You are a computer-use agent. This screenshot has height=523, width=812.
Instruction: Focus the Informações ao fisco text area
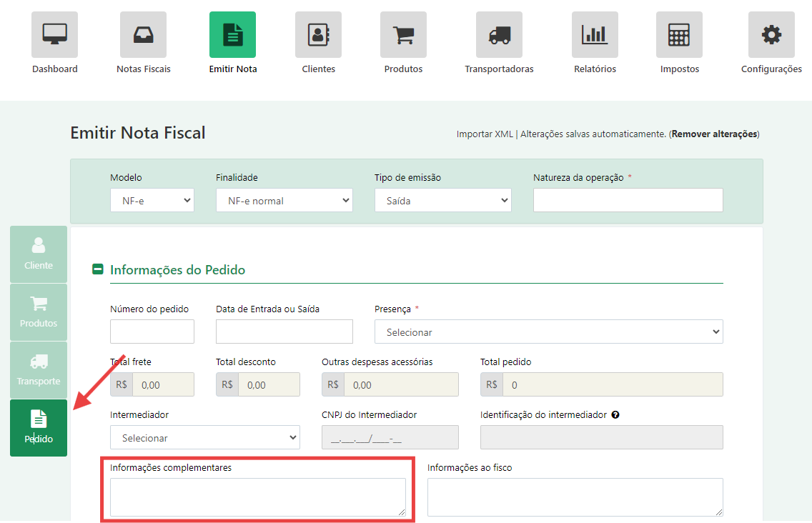point(575,497)
